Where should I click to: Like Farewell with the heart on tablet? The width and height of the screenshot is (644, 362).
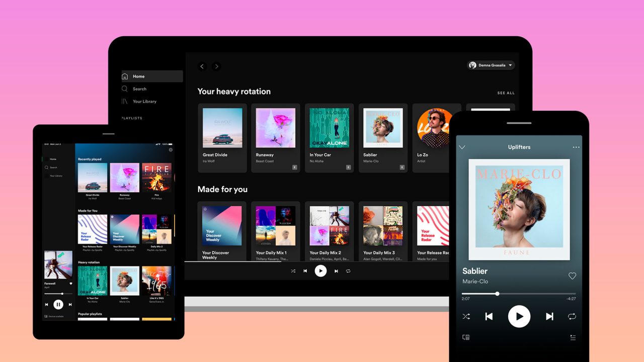[71, 284]
